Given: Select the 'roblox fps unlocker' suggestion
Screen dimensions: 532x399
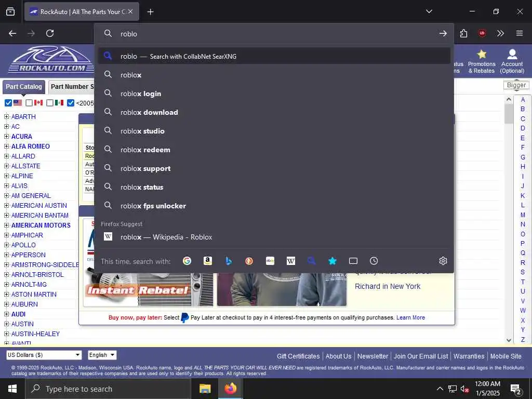Looking at the screenshot, I should (274, 206).
